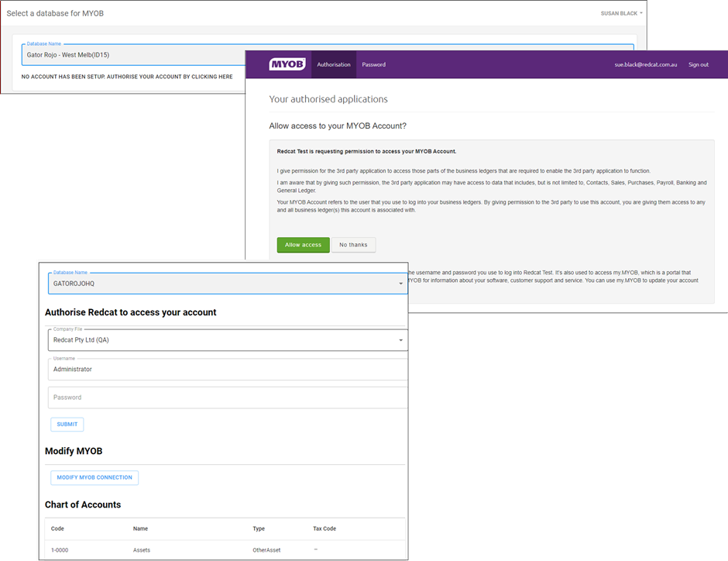Click the Company File dropdown arrow
Image resolution: width=728 pixels, height=561 pixels.
(x=400, y=340)
